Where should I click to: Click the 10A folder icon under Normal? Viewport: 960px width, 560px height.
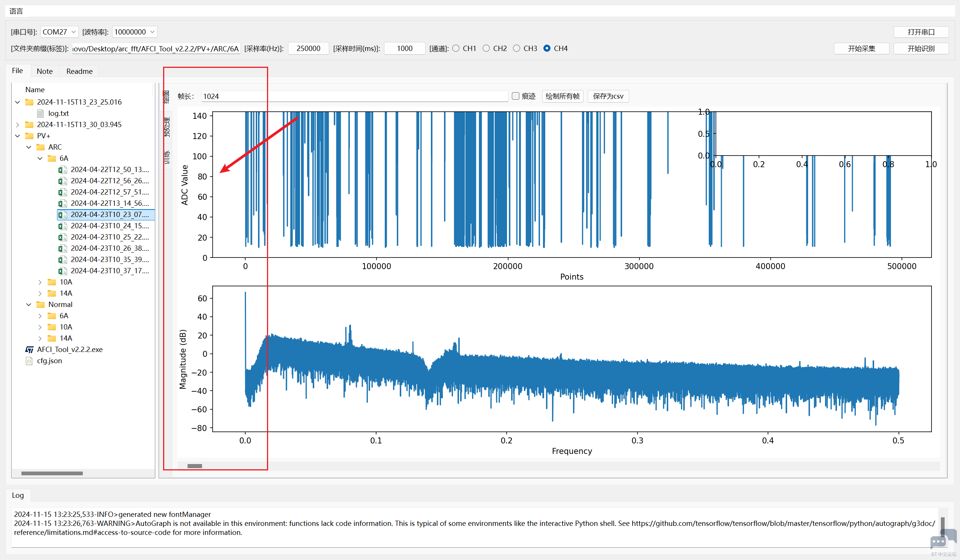click(51, 327)
